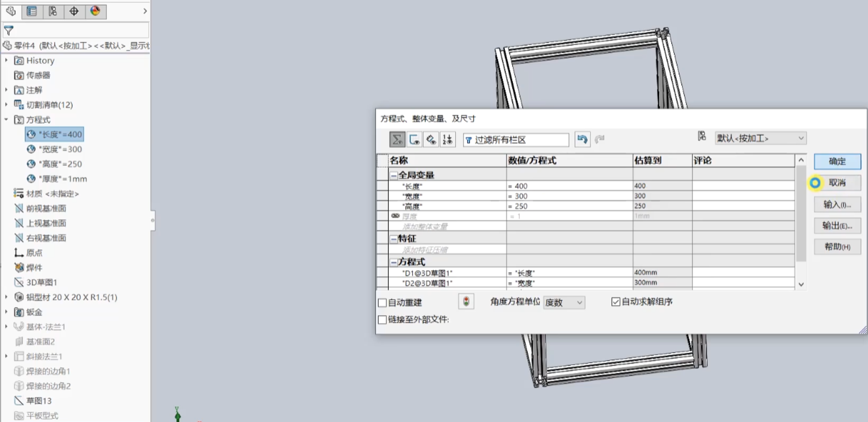Switch to Sketch Equation View icon
Viewport: 868px width, 422px height.
click(x=414, y=140)
